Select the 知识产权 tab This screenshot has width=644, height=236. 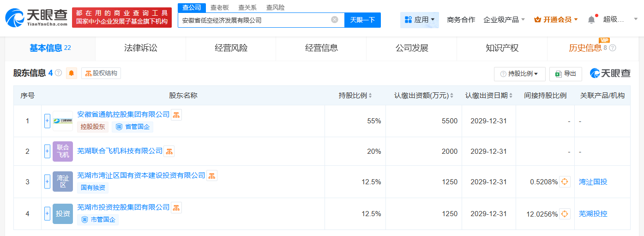tap(502, 48)
